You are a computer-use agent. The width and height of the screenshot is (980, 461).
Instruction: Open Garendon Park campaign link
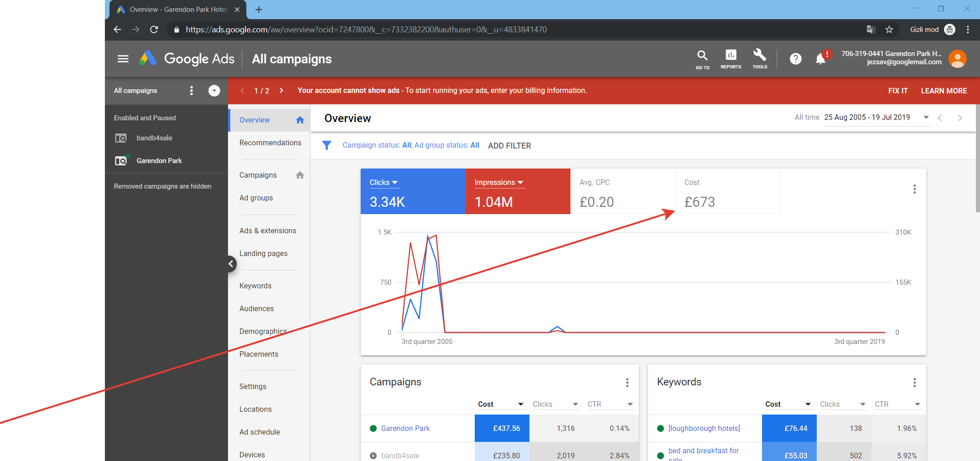405,429
